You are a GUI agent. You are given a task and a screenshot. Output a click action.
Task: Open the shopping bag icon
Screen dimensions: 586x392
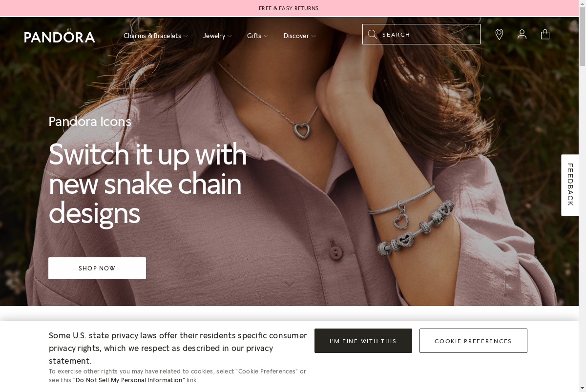pyautogui.click(x=545, y=34)
